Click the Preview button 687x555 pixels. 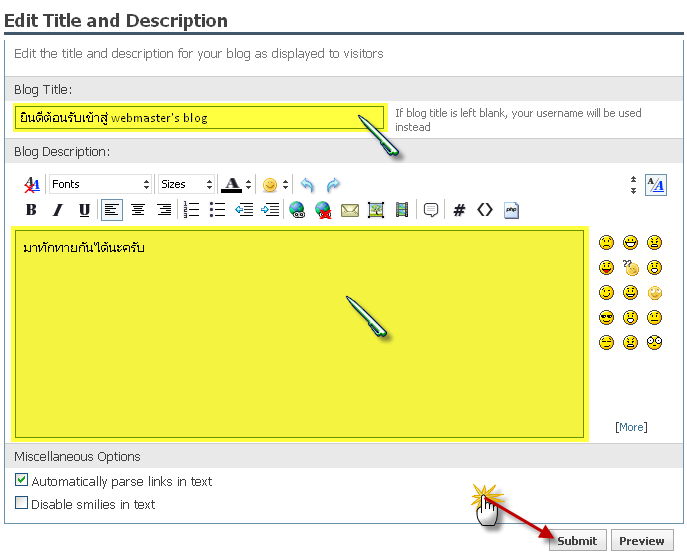(x=641, y=541)
